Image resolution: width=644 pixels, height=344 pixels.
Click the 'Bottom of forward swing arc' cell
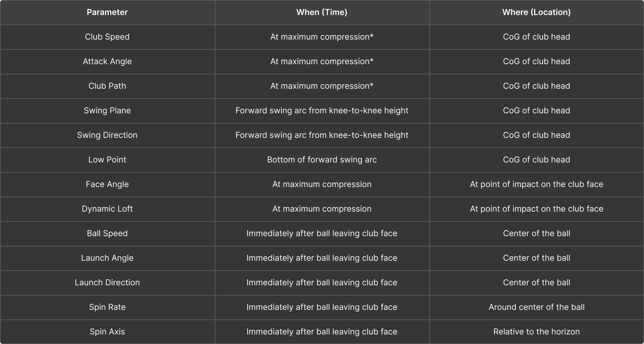tap(322, 160)
